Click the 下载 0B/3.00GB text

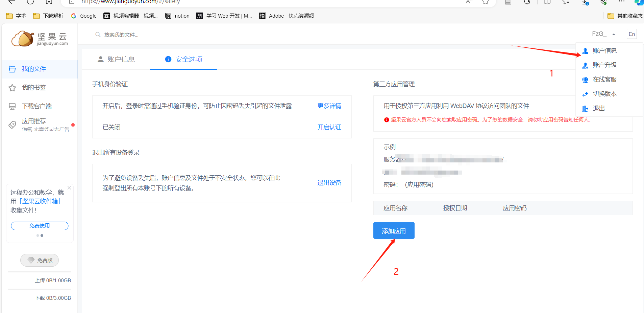point(53,298)
